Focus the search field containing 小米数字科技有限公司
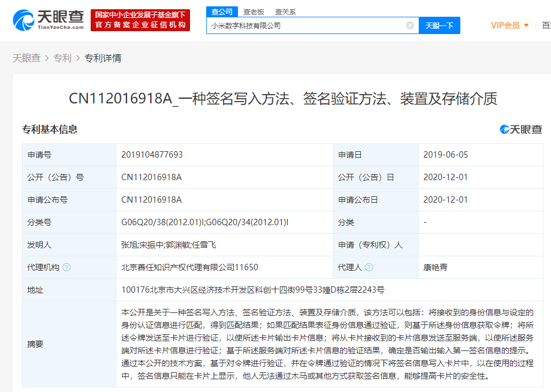 coord(305,25)
